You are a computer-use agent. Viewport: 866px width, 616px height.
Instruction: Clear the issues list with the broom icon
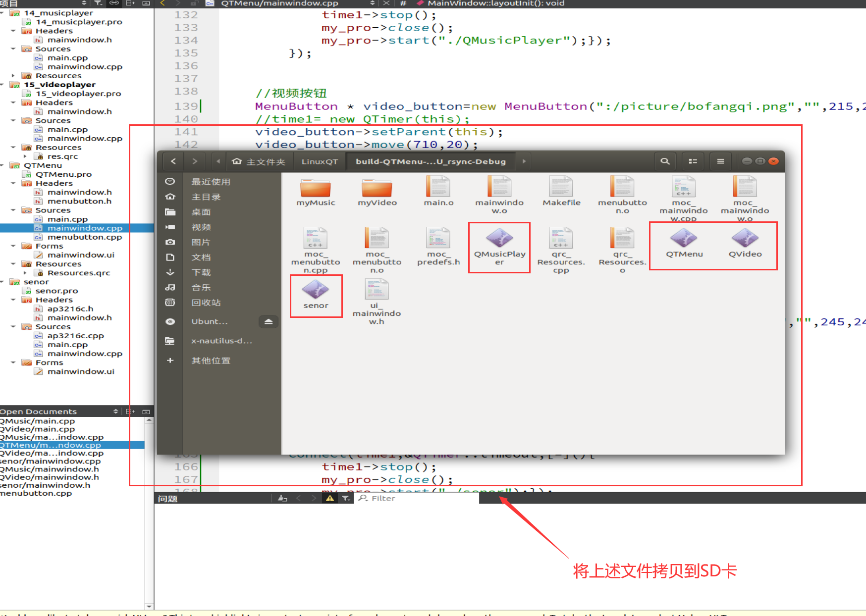tap(283, 498)
